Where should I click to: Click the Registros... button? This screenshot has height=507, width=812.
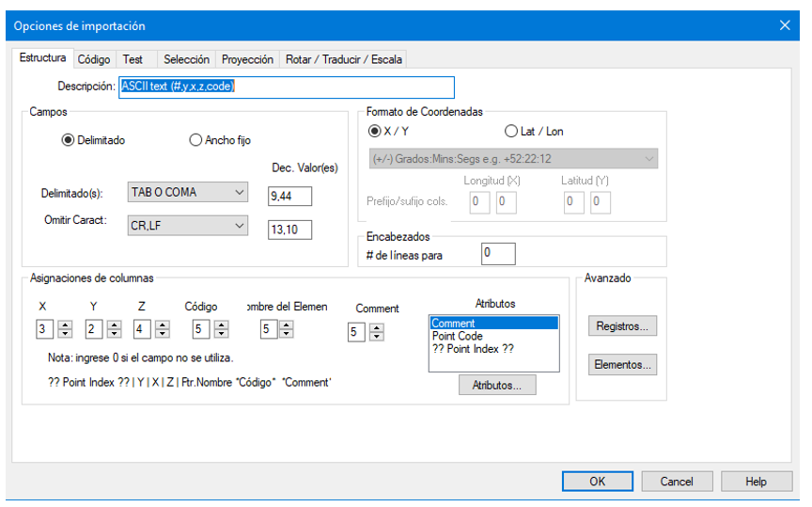pos(621,326)
